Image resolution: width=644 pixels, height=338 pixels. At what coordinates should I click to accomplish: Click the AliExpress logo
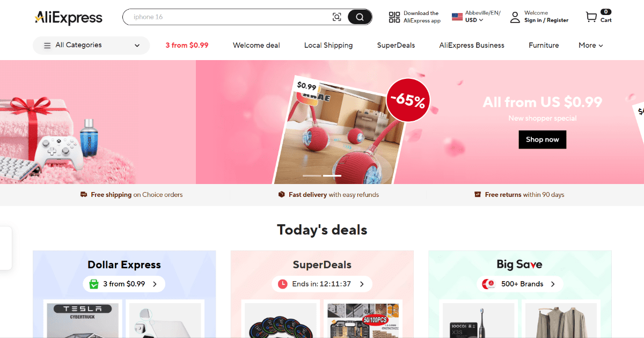[68, 18]
